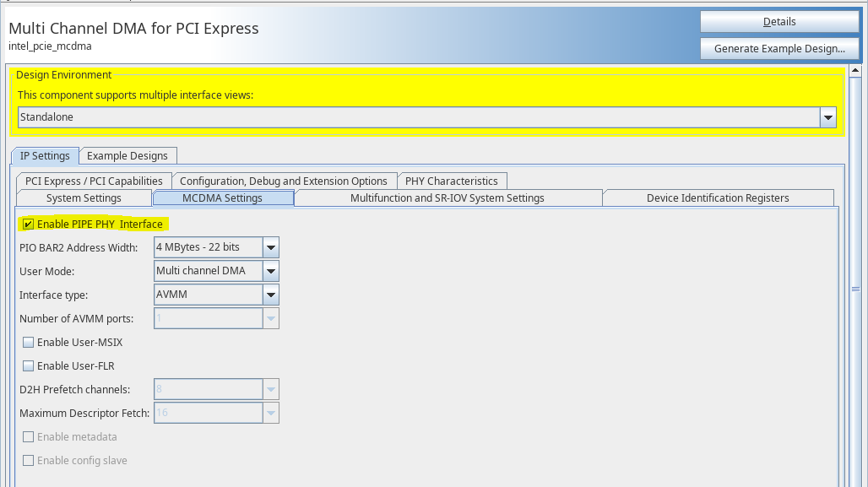Viewport: 868px width, 487px height.
Task: Click the intel_pcie_mcdma component name
Action: 50,46
